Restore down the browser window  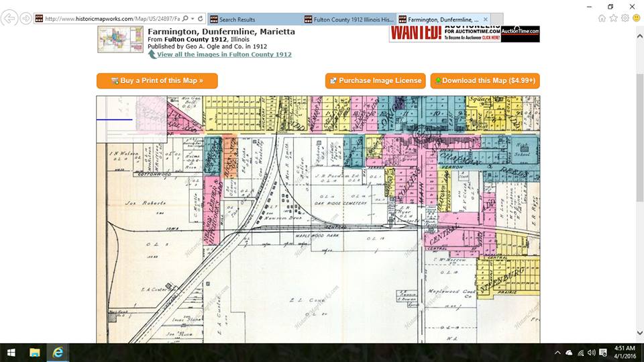click(610, 7)
